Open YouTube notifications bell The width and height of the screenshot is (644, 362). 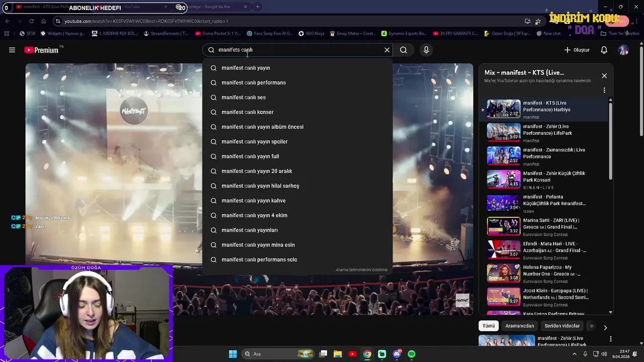click(604, 50)
